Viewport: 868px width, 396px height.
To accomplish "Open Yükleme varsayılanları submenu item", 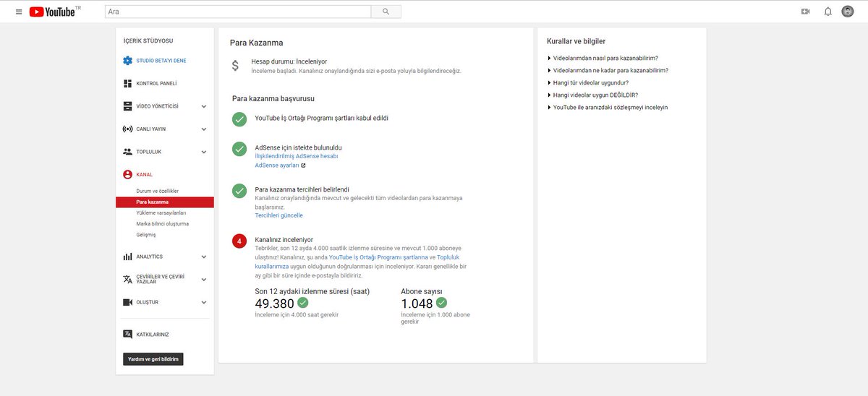I will [x=161, y=213].
